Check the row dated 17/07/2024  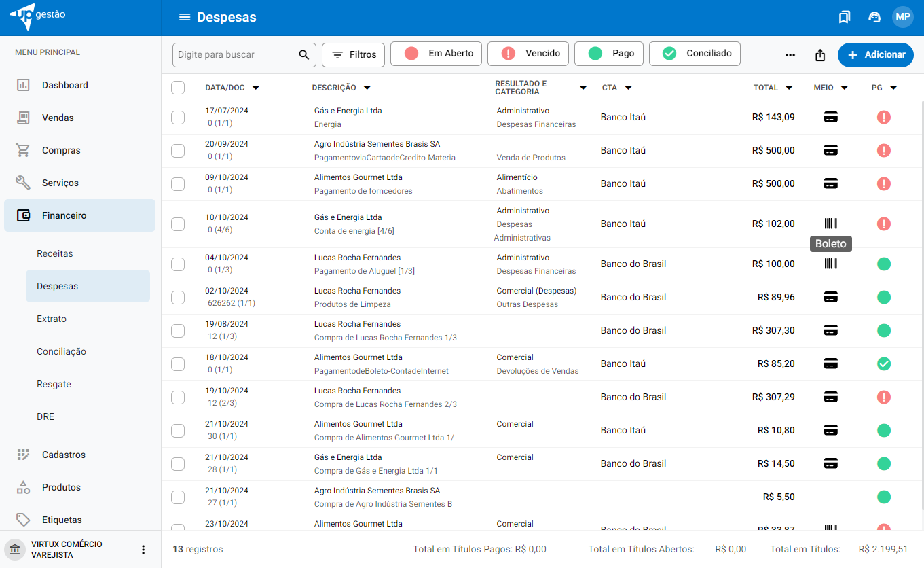[178, 118]
